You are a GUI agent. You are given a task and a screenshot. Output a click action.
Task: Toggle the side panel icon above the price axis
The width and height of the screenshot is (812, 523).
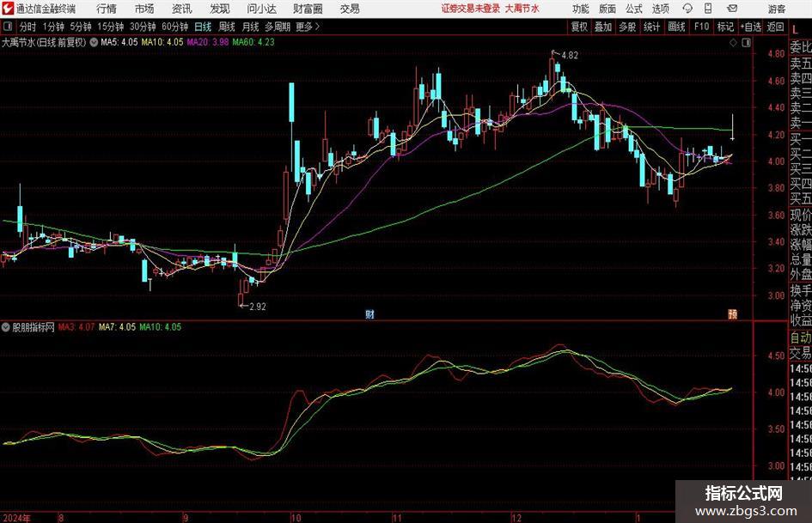click(746, 43)
